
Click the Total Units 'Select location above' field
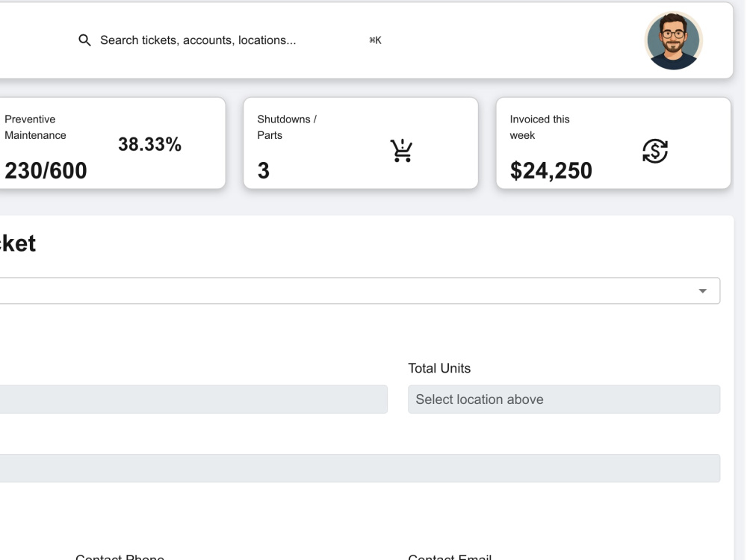(564, 399)
